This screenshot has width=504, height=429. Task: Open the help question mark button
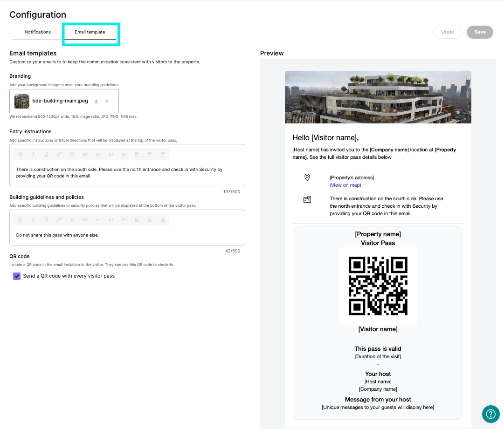[x=490, y=413]
